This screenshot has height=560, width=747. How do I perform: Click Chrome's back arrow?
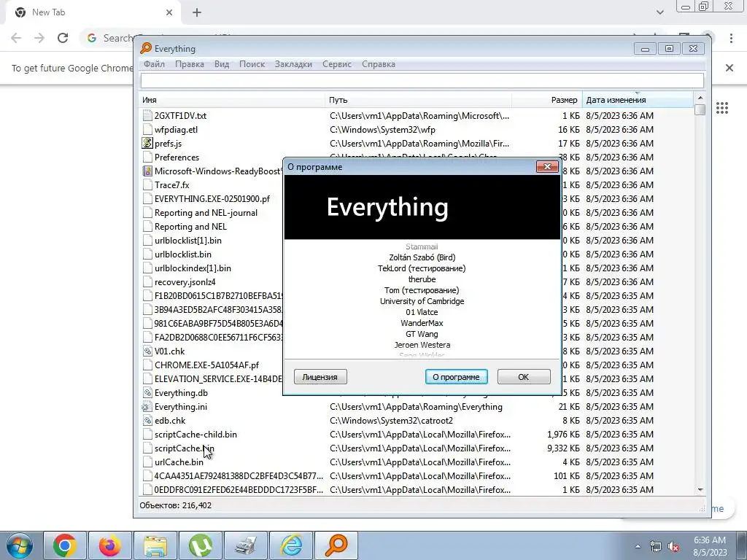(x=16, y=38)
